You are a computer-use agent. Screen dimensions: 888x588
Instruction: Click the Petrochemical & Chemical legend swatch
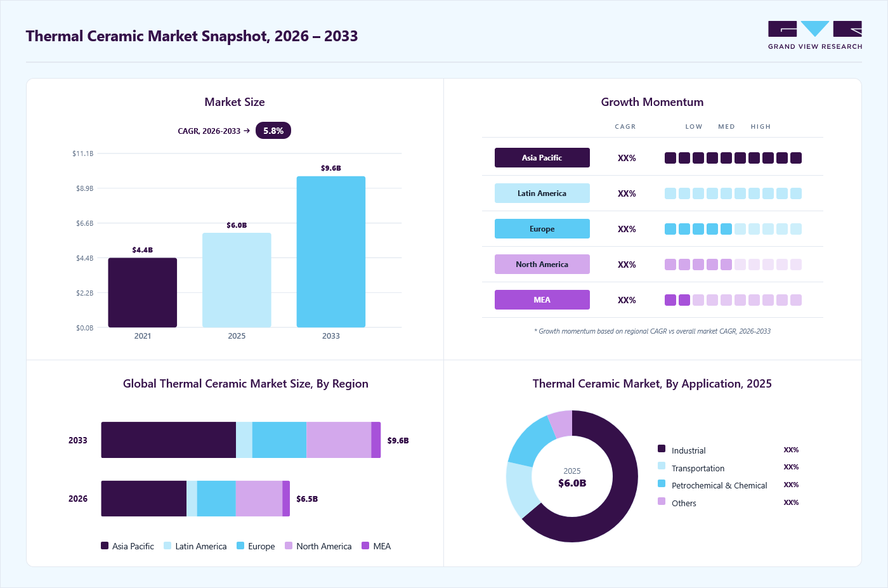point(662,483)
